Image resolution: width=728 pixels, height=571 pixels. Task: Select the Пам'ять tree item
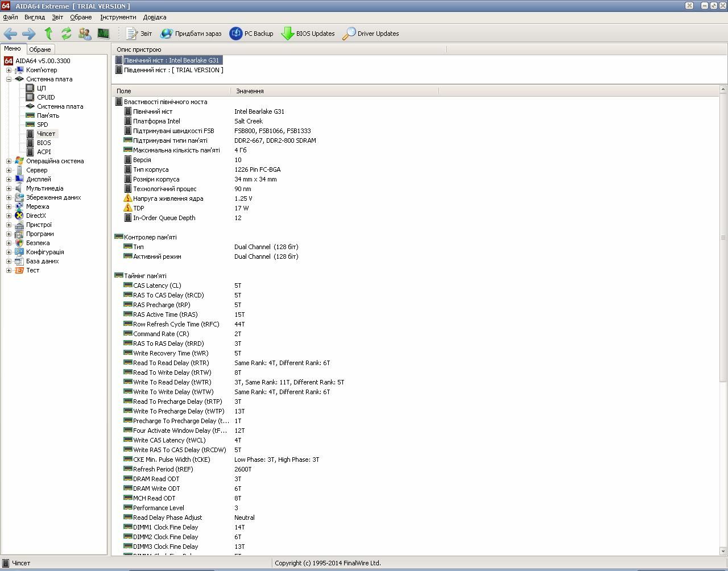click(x=48, y=115)
